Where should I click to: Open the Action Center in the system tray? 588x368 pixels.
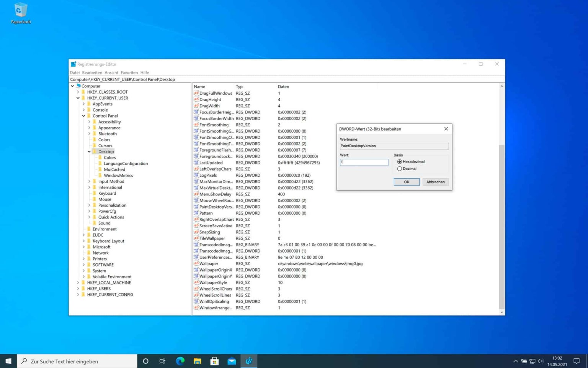coord(577,361)
